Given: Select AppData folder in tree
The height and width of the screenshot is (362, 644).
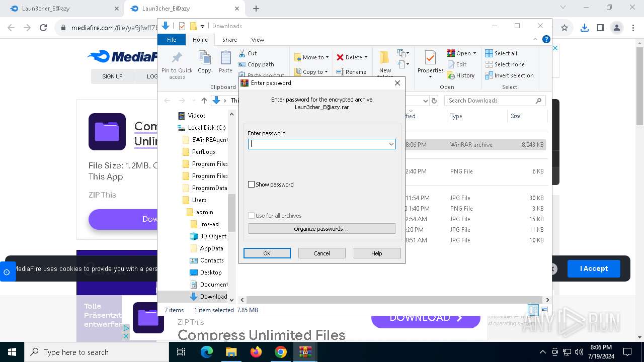Looking at the screenshot, I should 207,248.
